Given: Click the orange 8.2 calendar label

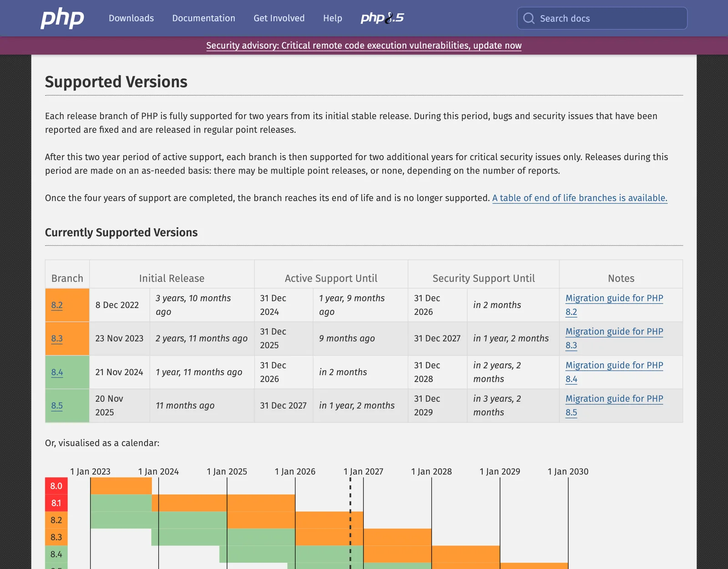Looking at the screenshot, I should [x=56, y=520].
